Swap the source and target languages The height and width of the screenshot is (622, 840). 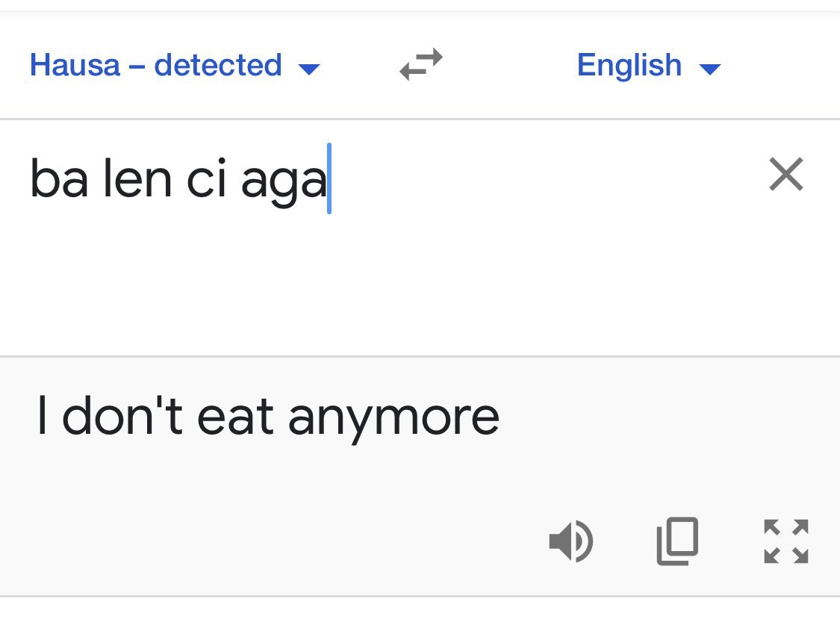click(421, 65)
